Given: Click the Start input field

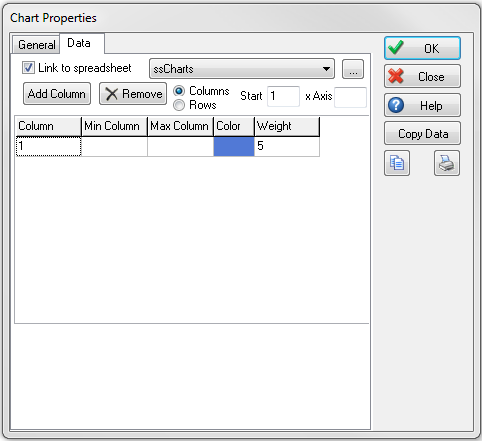Looking at the screenshot, I should (x=283, y=96).
